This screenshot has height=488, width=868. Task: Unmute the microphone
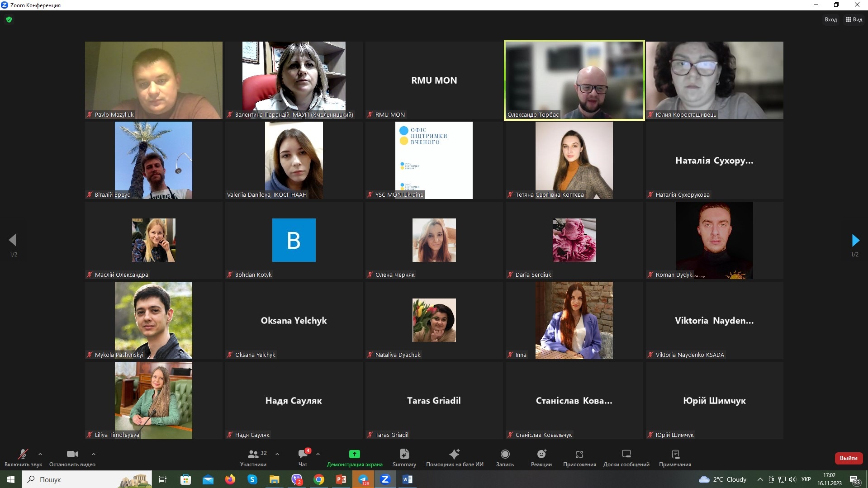click(23, 454)
